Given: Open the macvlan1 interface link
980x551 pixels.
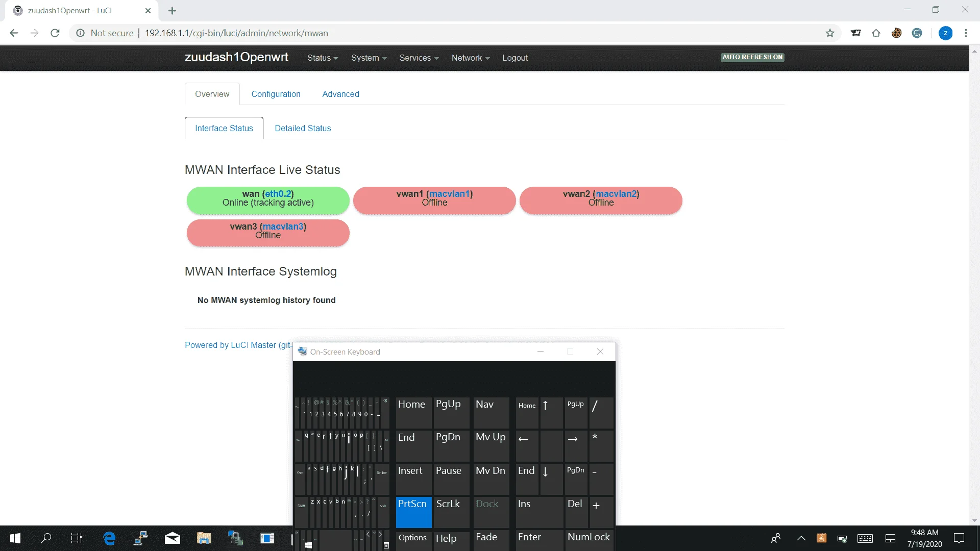Looking at the screenshot, I should click(x=450, y=194).
